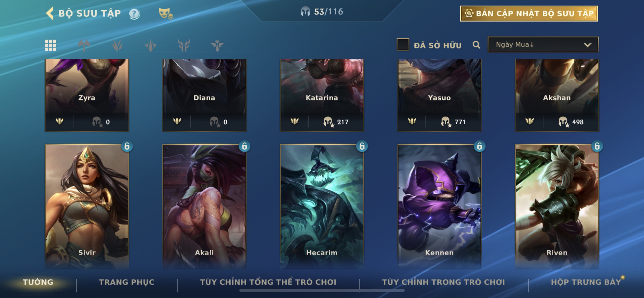Toggle the Đã Sở Hữu checkbox
This screenshot has height=298, width=644.
click(x=403, y=45)
